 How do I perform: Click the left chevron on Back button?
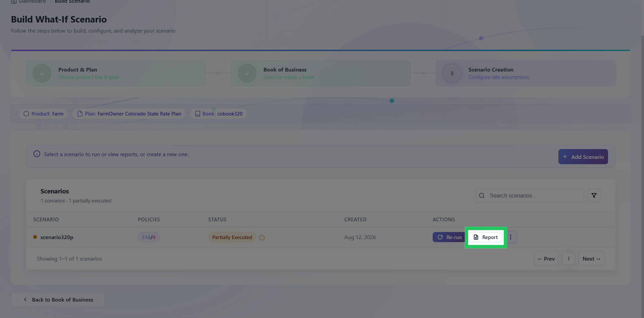tap(25, 300)
